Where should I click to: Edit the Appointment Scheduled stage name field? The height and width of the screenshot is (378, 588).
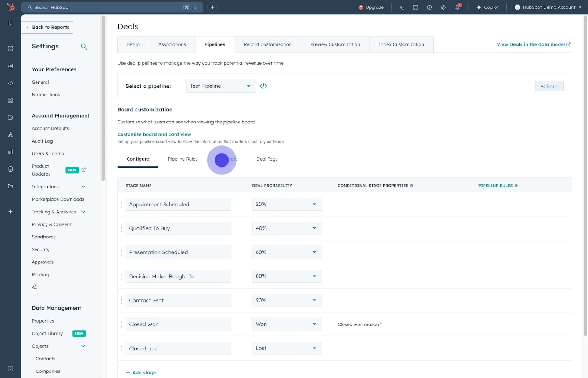178,204
